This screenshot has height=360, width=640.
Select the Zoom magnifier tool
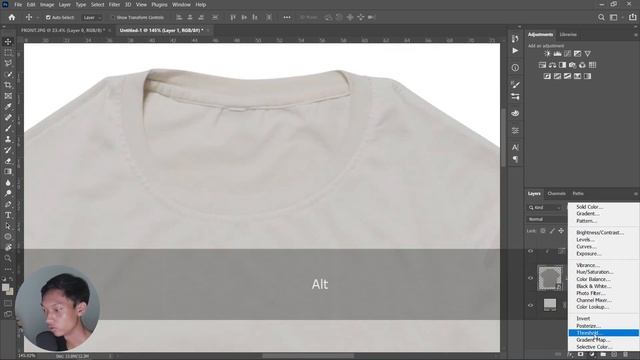tap(8, 258)
